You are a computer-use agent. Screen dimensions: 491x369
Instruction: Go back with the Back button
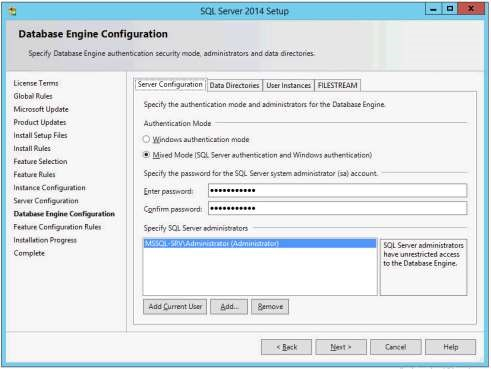point(287,347)
